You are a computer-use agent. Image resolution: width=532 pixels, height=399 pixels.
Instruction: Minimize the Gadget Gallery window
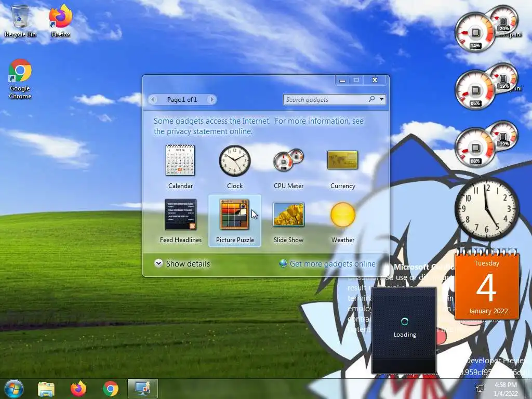click(342, 80)
